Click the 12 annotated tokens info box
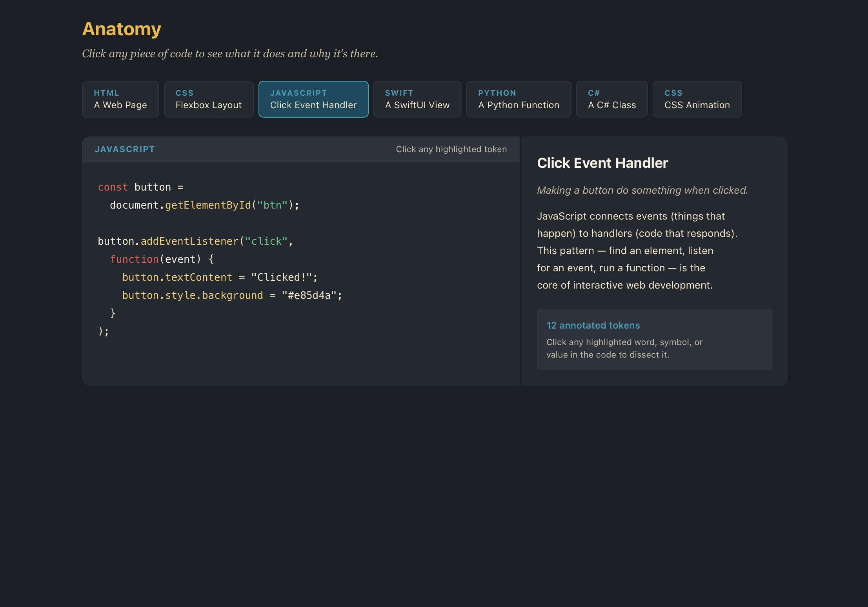868x607 pixels. 654,339
